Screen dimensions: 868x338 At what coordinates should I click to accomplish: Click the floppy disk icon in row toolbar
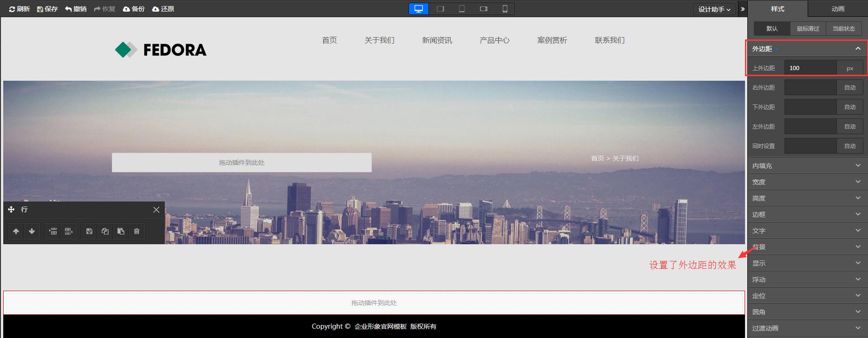[89, 231]
